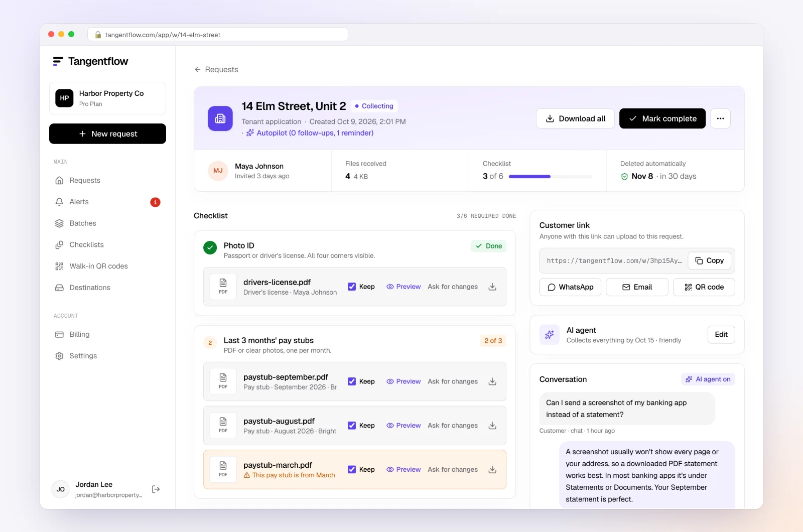Open Settings in the sidebar
Viewport: 803px width, 532px height.
point(107,356)
